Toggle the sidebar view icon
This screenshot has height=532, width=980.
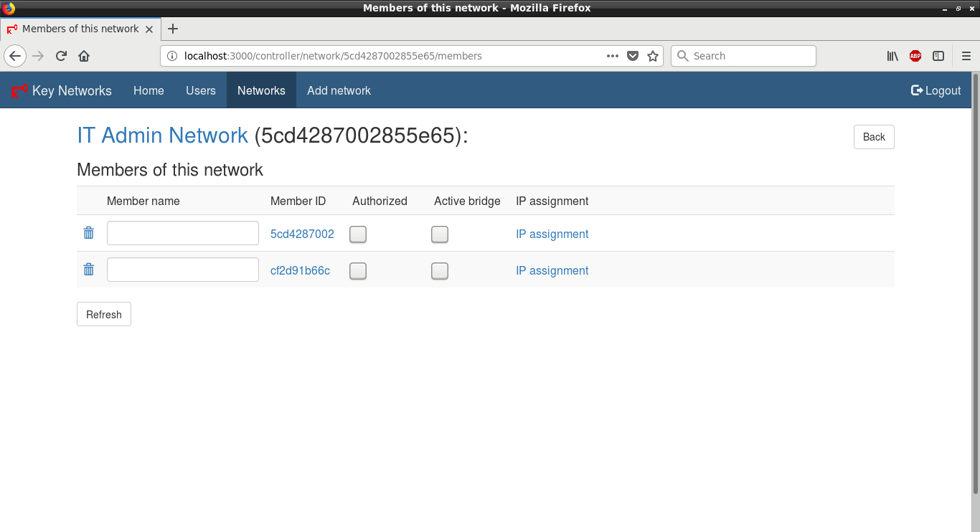pyautogui.click(x=938, y=56)
